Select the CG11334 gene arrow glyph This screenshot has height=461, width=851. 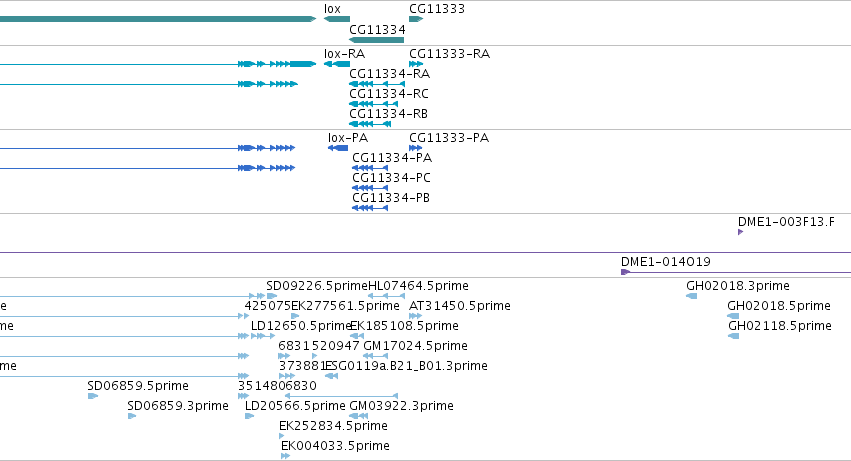tap(377, 40)
